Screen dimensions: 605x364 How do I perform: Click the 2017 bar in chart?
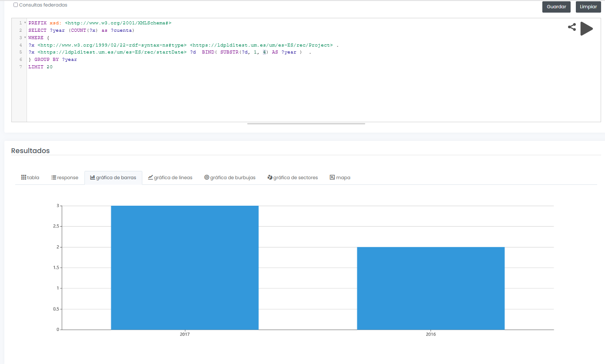(x=185, y=267)
